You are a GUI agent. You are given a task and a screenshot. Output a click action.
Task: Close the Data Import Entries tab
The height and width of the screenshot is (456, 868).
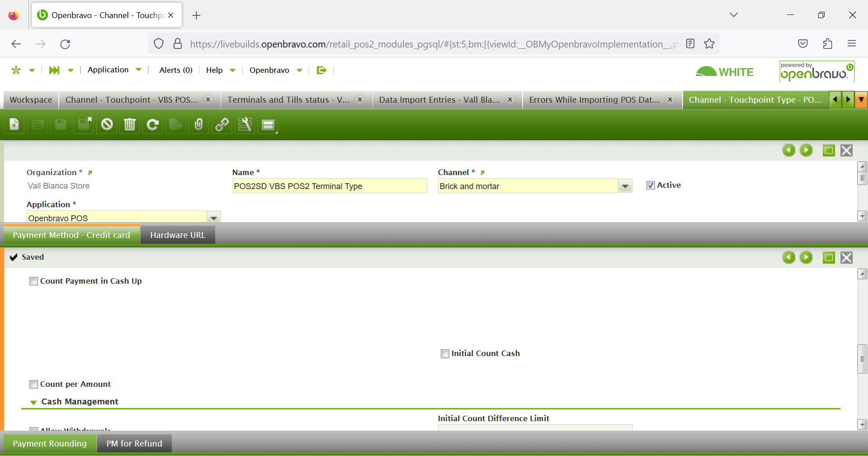pos(510,100)
